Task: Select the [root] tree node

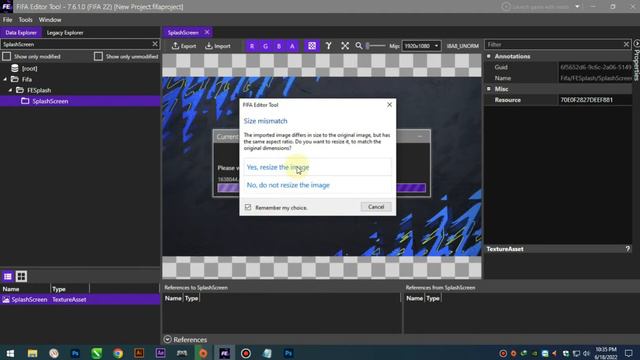Action: (29, 69)
